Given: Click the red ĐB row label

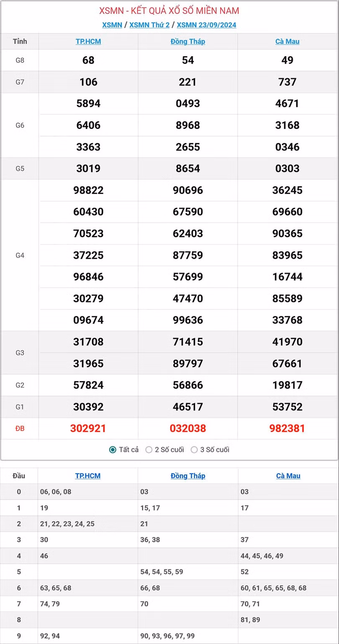Looking at the screenshot, I should [20, 428].
